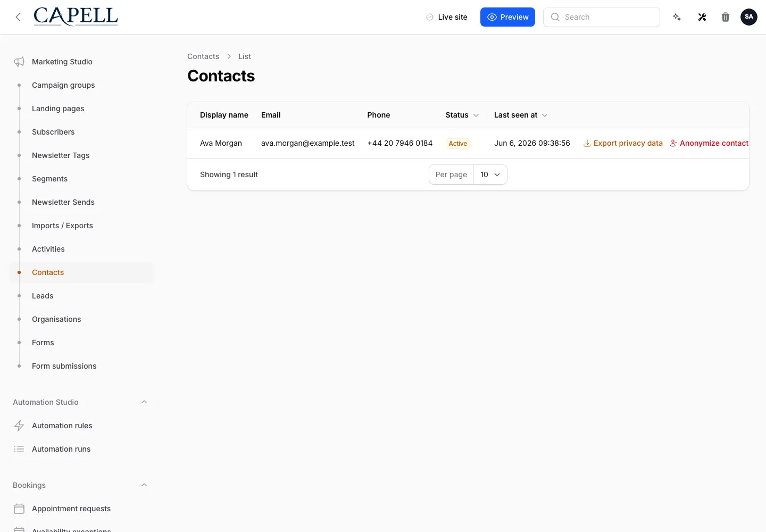Collapse the Automation Studio section

tap(144, 402)
